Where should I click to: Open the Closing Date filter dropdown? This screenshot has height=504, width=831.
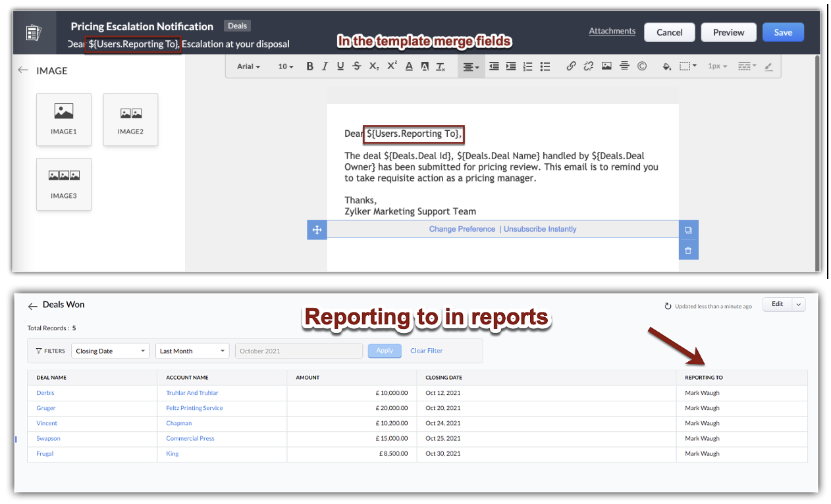click(x=111, y=351)
